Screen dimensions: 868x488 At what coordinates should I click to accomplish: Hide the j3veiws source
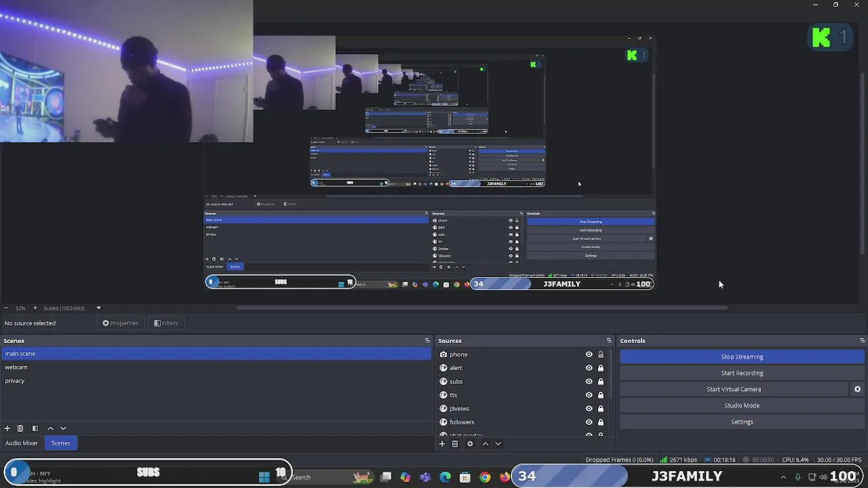tap(589, 409)
